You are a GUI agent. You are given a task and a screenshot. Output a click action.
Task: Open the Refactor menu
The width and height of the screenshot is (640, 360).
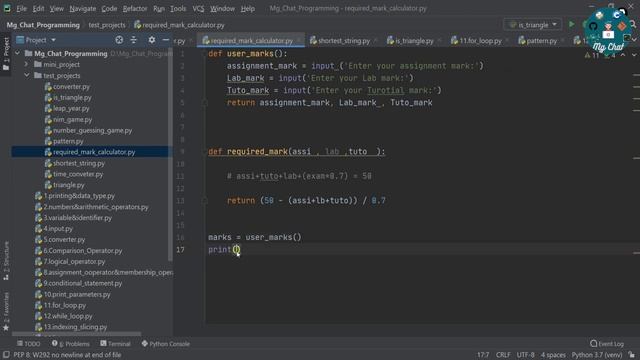click(135, 8)
